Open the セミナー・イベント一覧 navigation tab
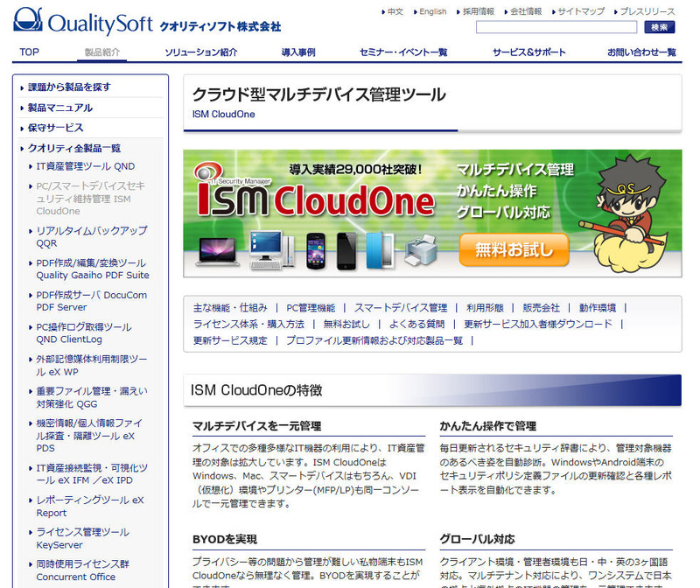 403,52
